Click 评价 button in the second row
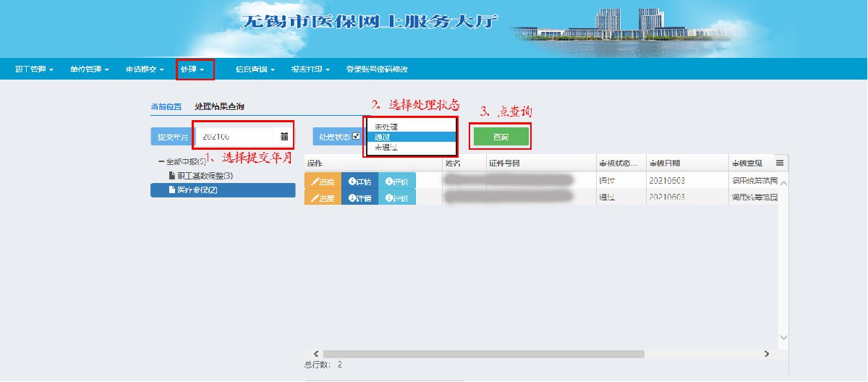 [x=396, y=198]
